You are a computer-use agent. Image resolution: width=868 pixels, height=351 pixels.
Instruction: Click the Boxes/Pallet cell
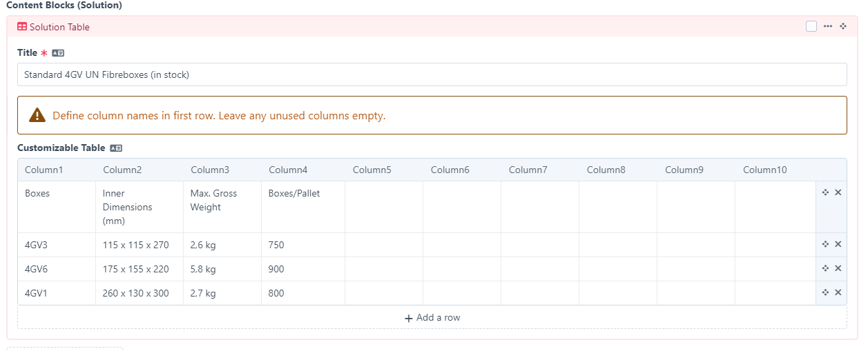(294, 194)
